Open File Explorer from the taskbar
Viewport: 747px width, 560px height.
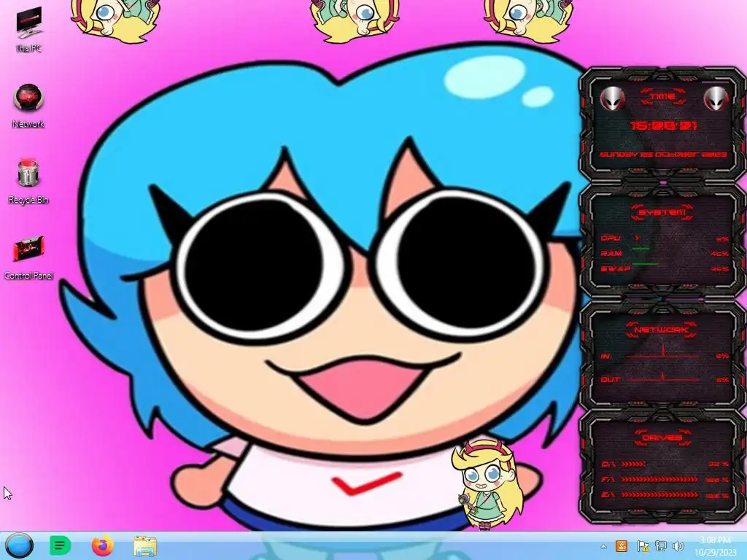click(145, 546)
